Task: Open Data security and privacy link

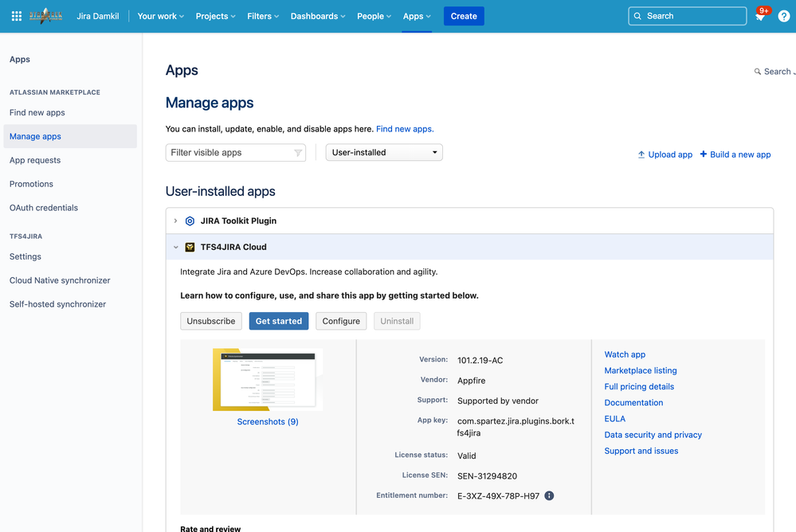Action: [x=653, y=435]
